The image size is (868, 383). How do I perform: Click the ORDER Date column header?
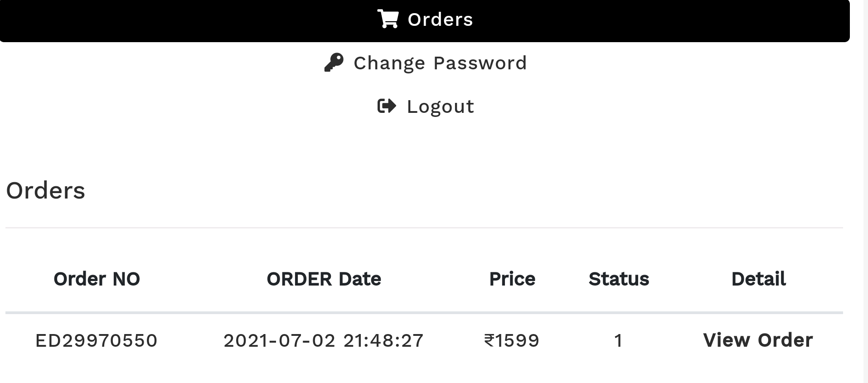click(x=324, y=279)
